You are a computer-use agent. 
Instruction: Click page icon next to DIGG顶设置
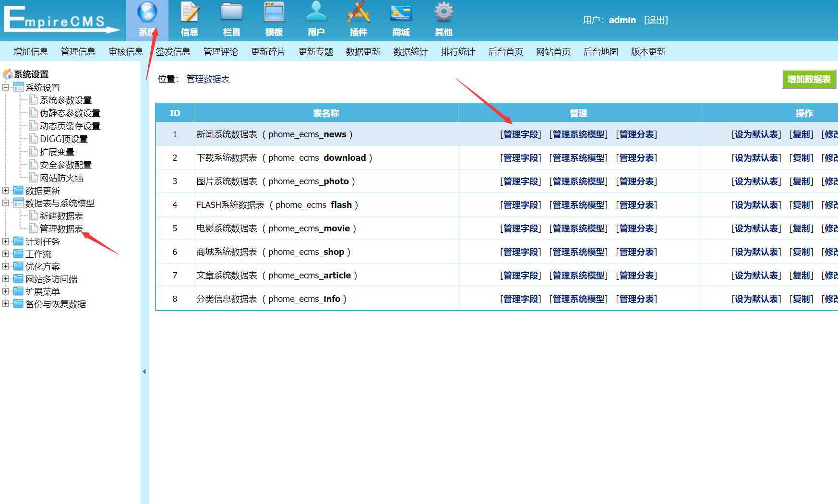[33, 138]
